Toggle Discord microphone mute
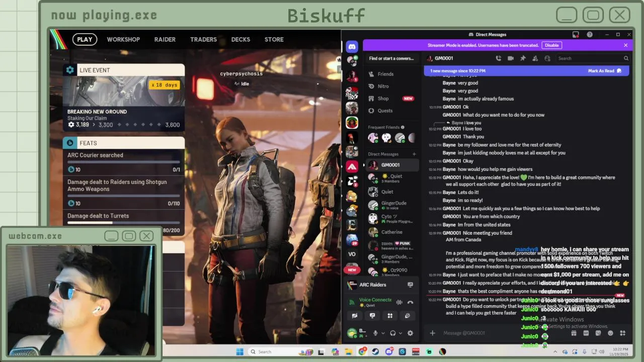The width and height of the screenshot is (644, 362). point(375,333)
